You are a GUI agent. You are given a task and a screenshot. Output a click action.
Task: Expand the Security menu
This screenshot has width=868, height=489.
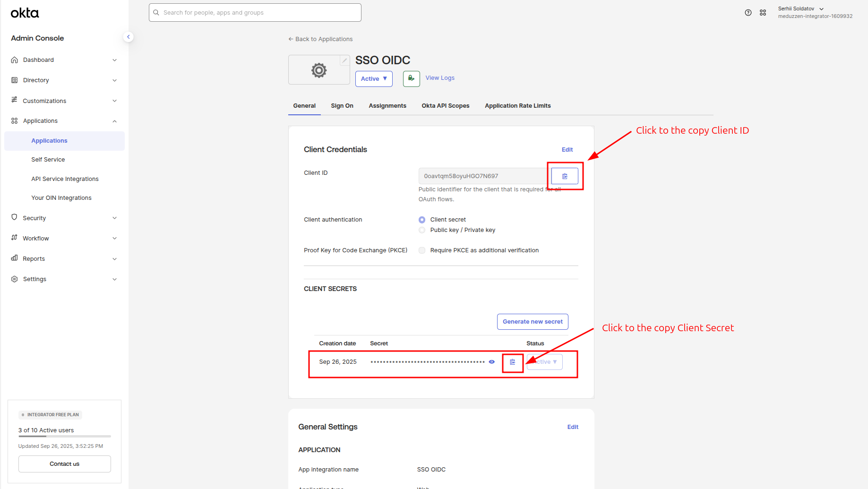(x=114, y=218)
